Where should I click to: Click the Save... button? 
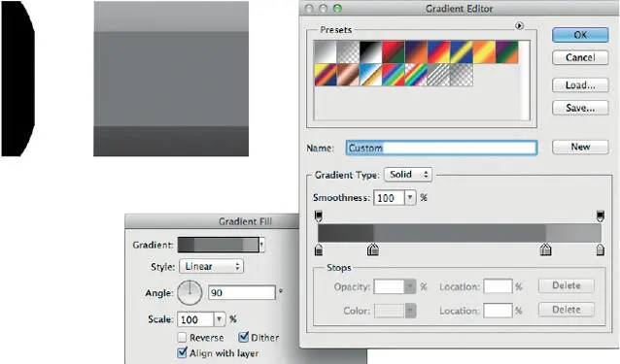click(580, 108)
